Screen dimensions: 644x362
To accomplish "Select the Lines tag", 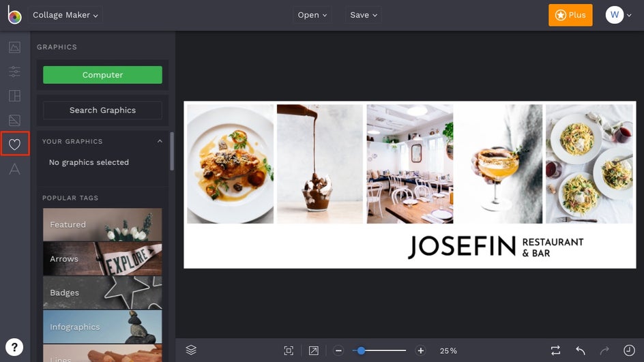I will 103,353.
